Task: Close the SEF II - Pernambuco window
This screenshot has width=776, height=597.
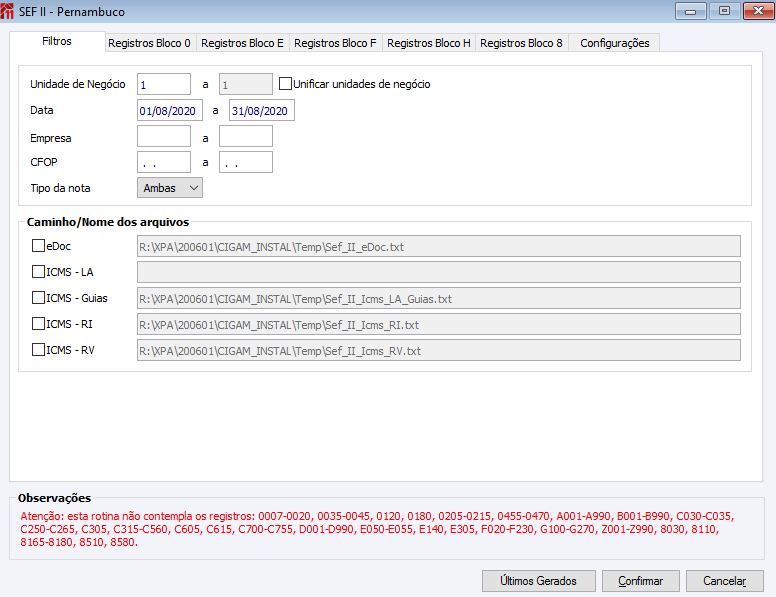Action: [x=758, y=11]
